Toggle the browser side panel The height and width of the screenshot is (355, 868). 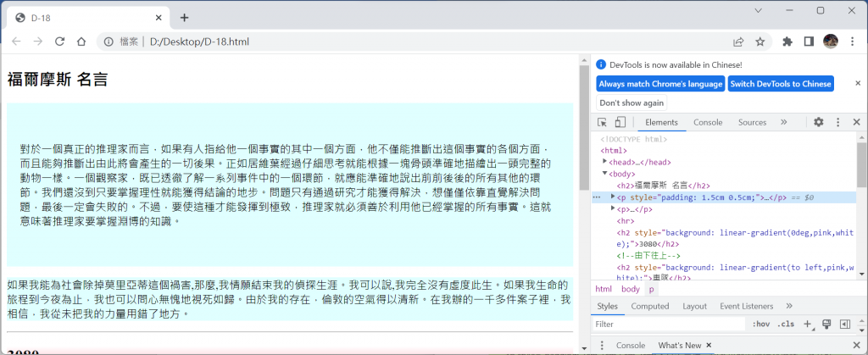808,42
